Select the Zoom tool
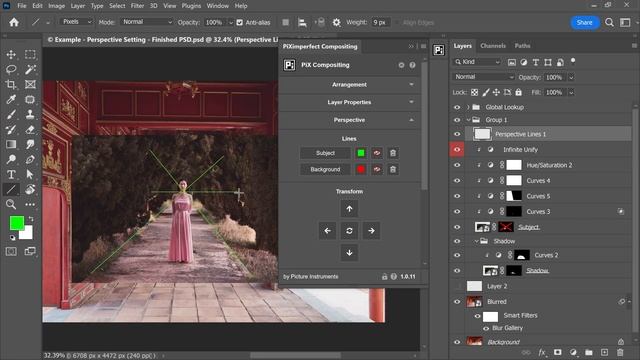 coord(11,204)
